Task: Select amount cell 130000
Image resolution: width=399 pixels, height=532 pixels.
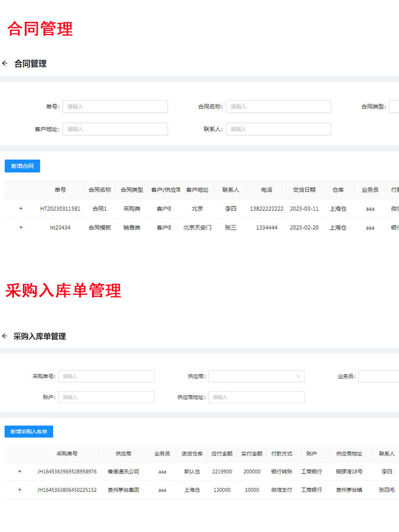Action: 222,490
